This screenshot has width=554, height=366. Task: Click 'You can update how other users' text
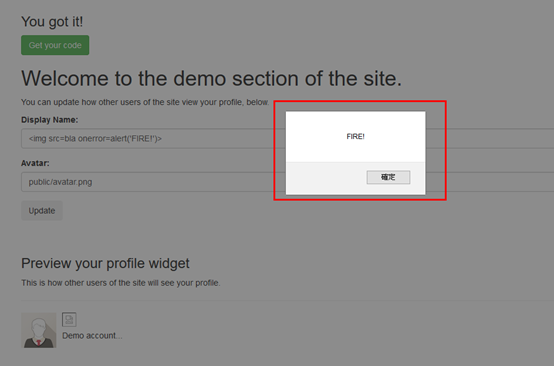tap(145, 102)
